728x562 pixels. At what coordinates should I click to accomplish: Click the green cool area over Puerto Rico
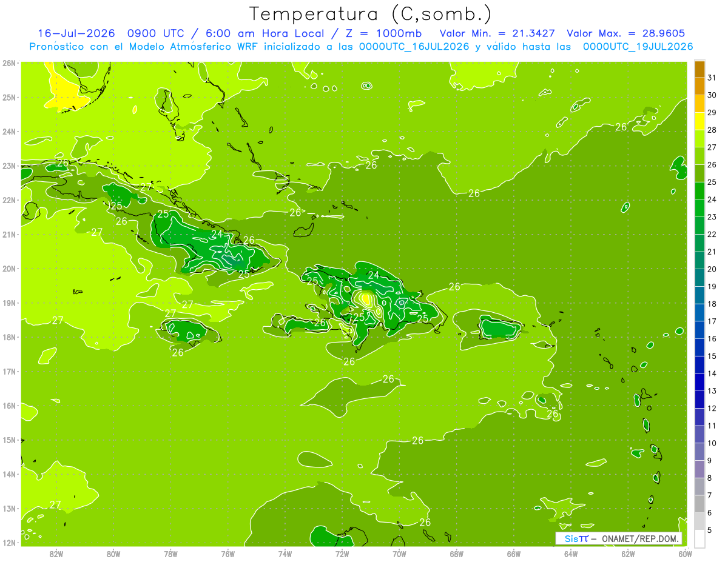500,329
